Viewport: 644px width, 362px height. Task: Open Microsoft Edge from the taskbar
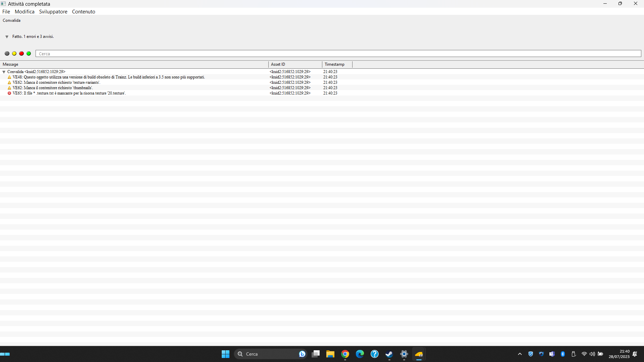360,354
